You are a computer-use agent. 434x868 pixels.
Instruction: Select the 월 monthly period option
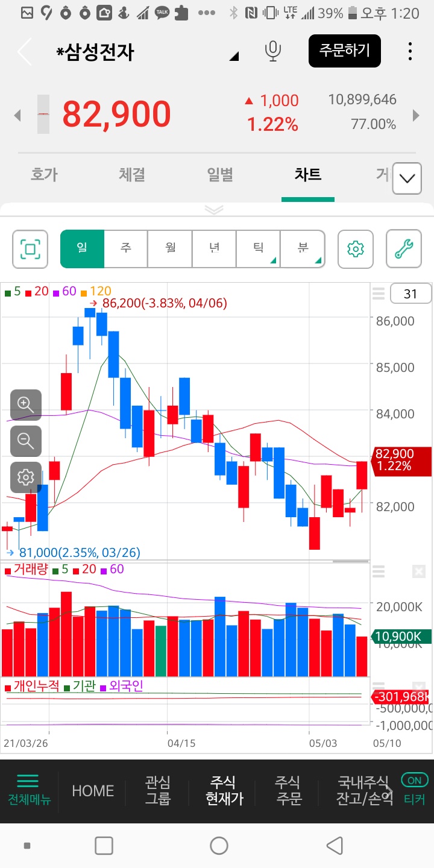click(171, 248)
